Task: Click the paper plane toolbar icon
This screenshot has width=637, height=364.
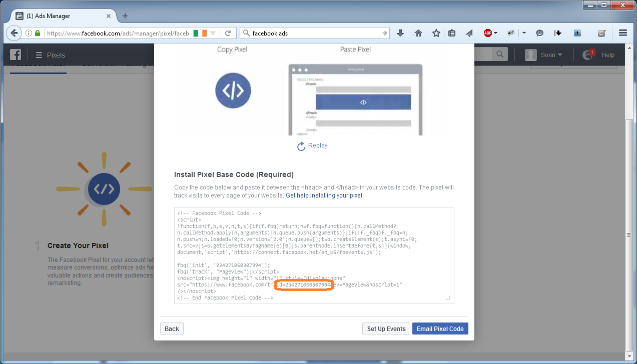Action: (x=469, y=33)
